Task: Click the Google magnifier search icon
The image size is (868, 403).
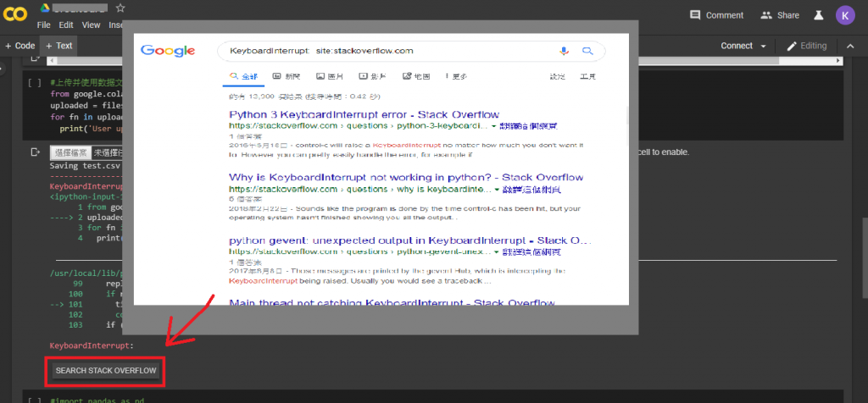Action: [x=587, y=51]
